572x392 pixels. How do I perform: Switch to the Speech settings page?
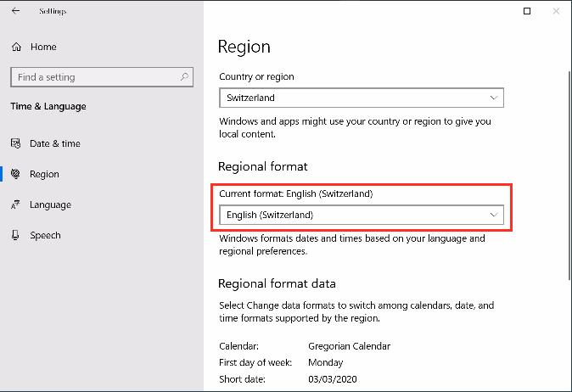(x=45, y=235)
